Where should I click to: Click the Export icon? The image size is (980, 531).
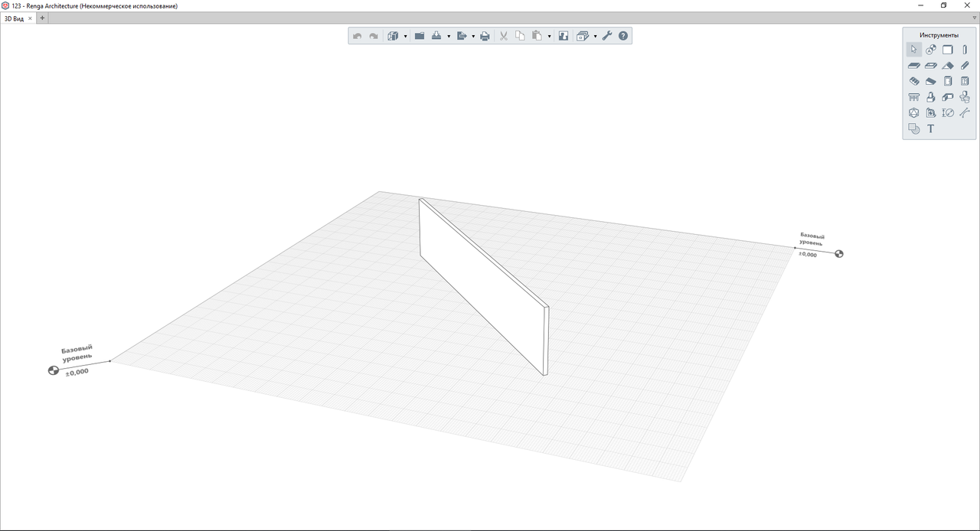[x=462, y=36]
